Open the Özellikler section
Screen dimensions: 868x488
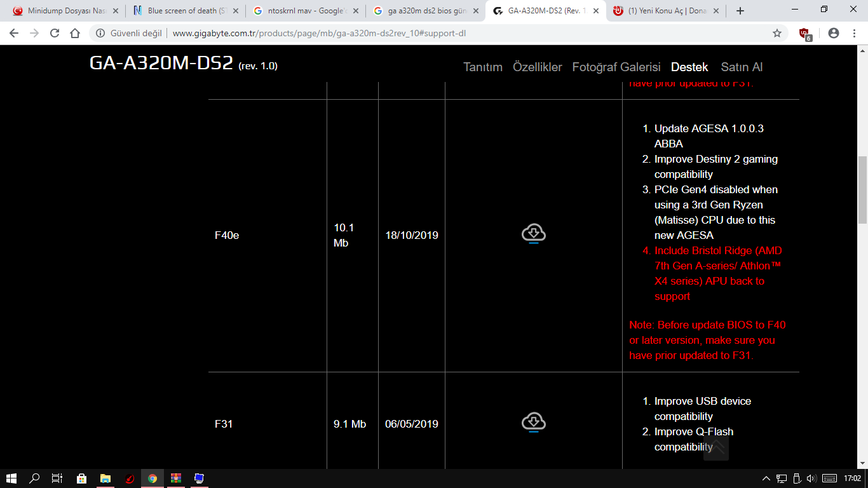point(538,67)
